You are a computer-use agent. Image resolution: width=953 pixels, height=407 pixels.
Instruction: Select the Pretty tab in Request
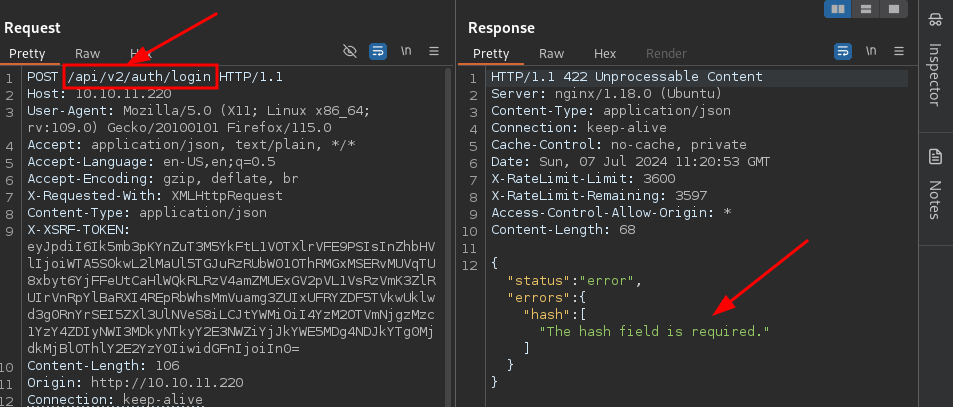click(x=29, y=53)
